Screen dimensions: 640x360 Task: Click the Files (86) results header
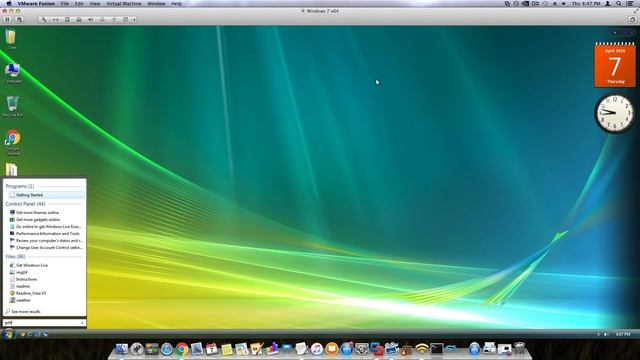[16, 256]
